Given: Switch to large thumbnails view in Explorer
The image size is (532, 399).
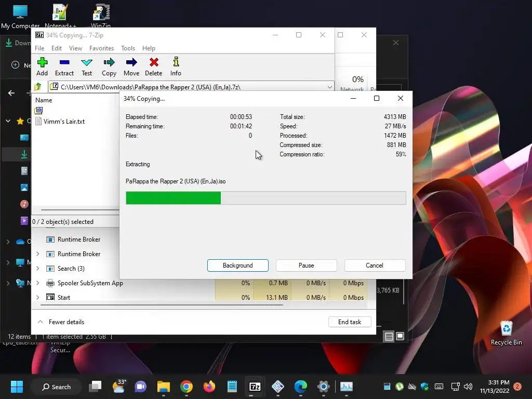Looking at the screenshot, I should (x=400, y=336).
